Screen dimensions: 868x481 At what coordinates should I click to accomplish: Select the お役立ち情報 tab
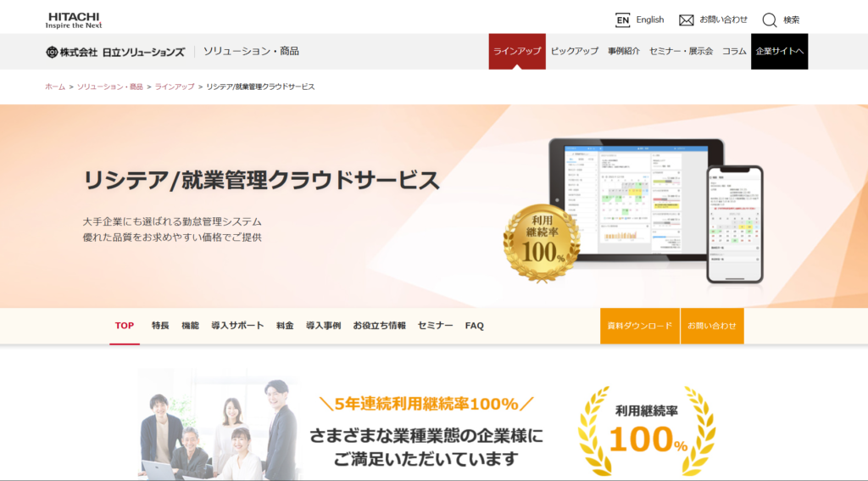[379, 326]
